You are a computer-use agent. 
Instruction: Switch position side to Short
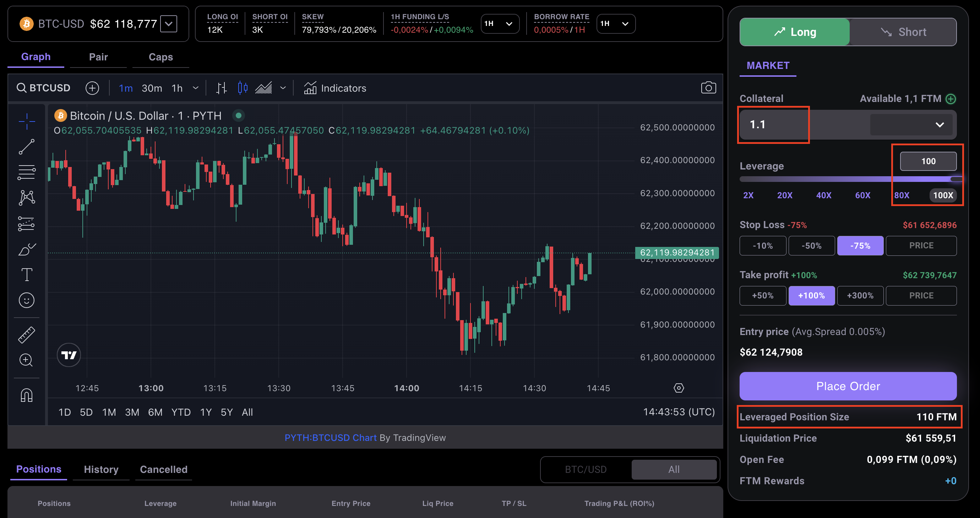[903, 32]
